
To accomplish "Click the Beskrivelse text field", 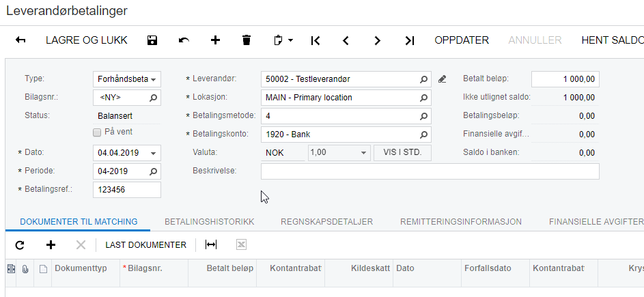I will coord(430,171).
